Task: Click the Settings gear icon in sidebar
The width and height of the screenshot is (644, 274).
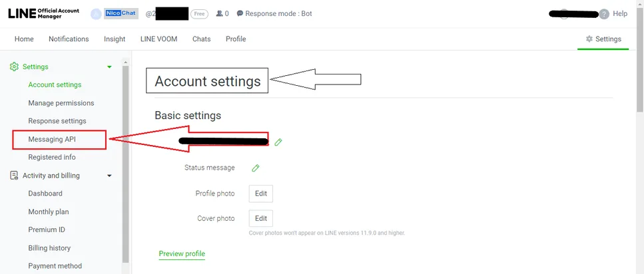Action: coord(14,67)
